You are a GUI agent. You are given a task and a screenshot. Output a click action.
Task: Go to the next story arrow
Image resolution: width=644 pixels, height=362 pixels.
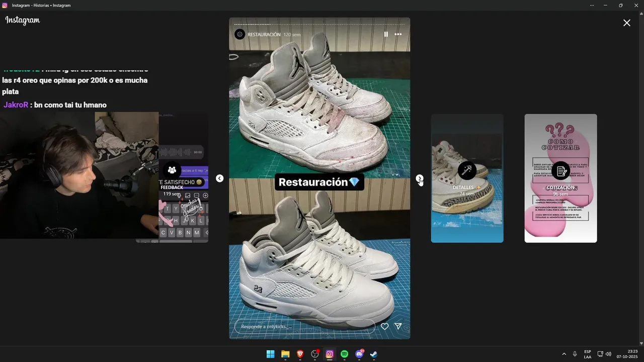tap(420, 178)
